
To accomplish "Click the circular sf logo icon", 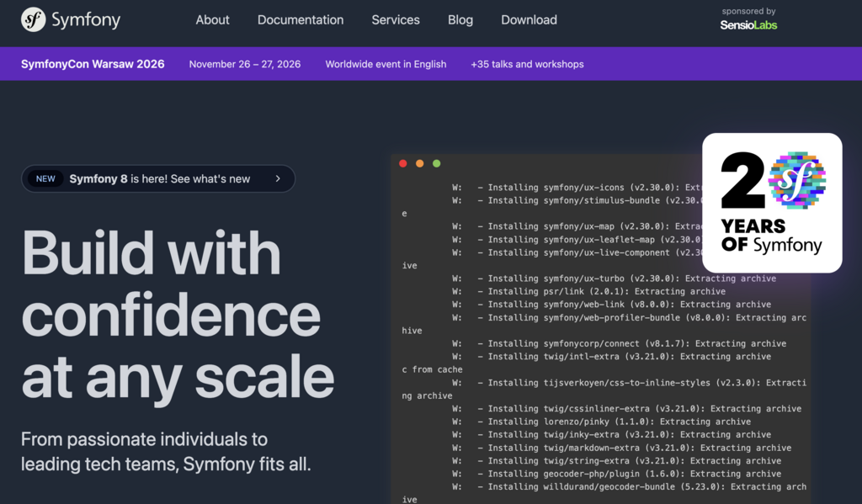I will point(34,19).
